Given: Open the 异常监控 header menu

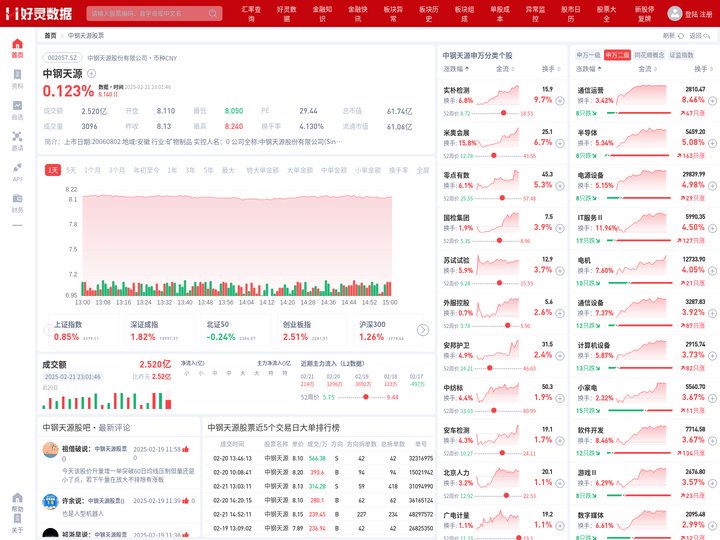Looking at the screenshot, I should point(535,14).
